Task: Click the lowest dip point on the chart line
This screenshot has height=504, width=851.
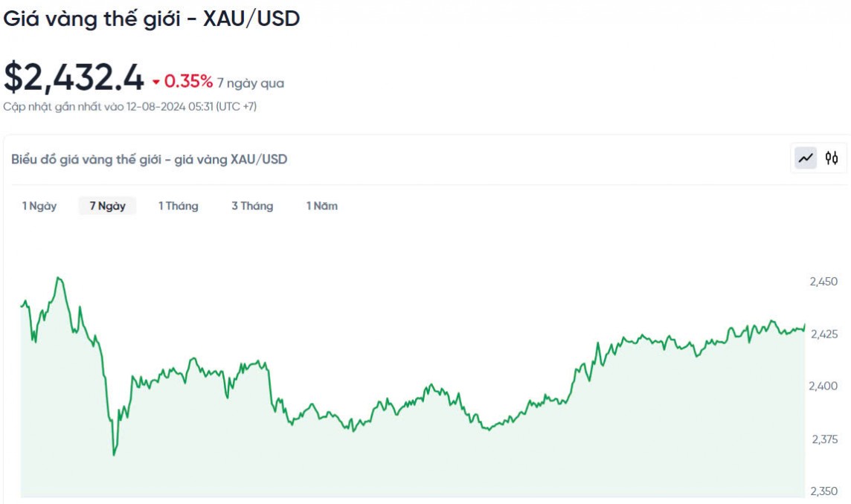Action: 114,455
